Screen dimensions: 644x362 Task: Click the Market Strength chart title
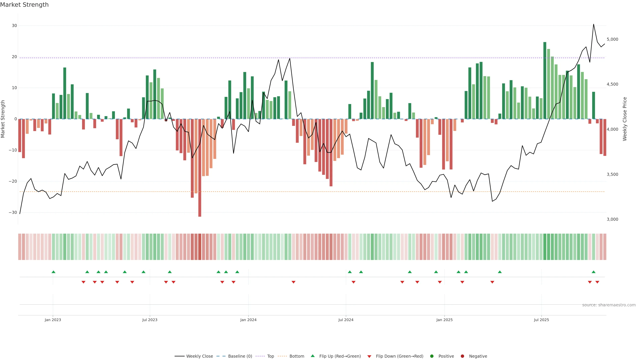24,5
